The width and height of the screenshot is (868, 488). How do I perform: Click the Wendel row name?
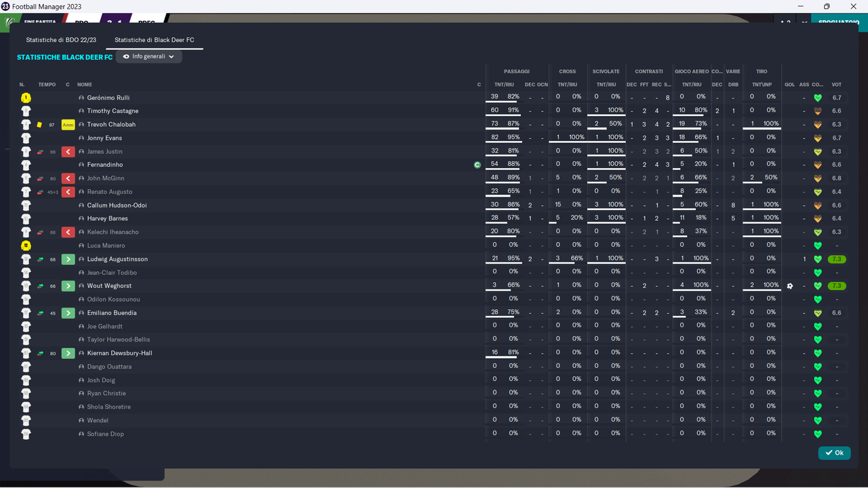tap(98, 420)
